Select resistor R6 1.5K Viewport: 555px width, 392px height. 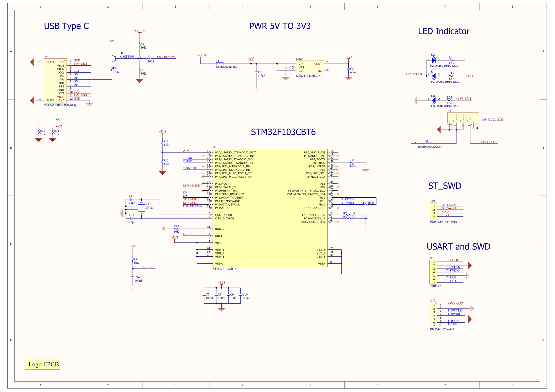coord(112,69)
